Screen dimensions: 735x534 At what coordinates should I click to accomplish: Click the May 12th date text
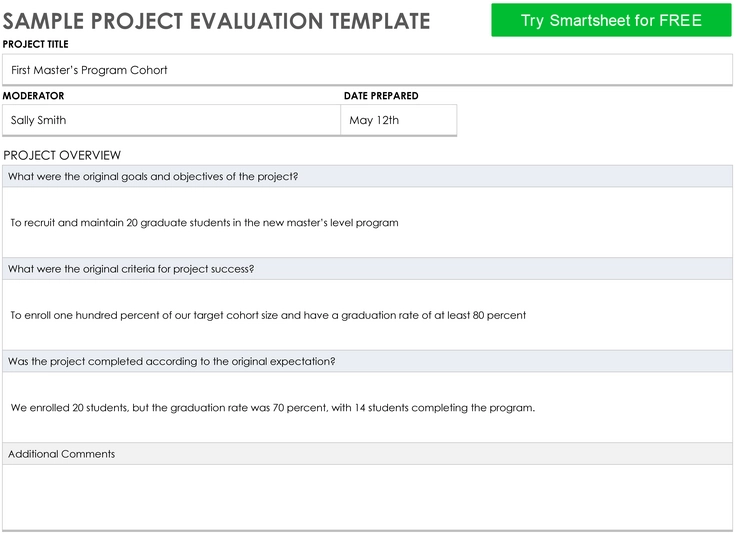(374, 120)
